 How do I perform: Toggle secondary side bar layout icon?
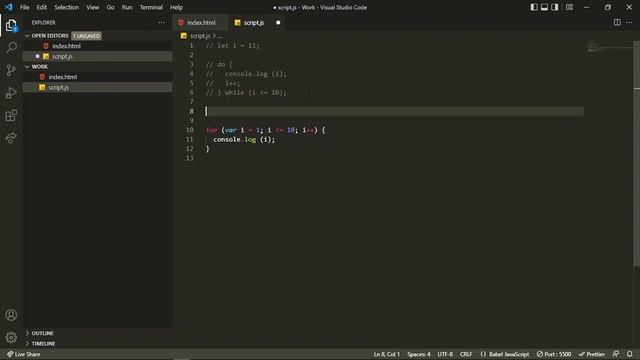click(x=555, y=7)
